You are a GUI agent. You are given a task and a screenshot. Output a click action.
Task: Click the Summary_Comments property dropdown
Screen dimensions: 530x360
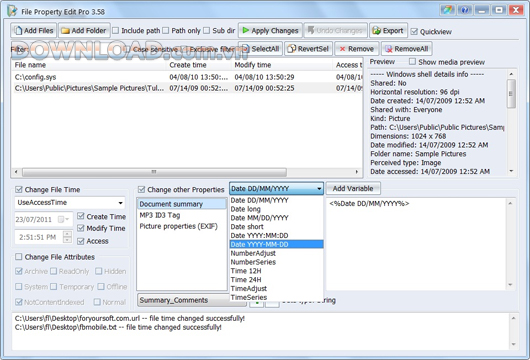pyautogui.click(x=192, y=300)
